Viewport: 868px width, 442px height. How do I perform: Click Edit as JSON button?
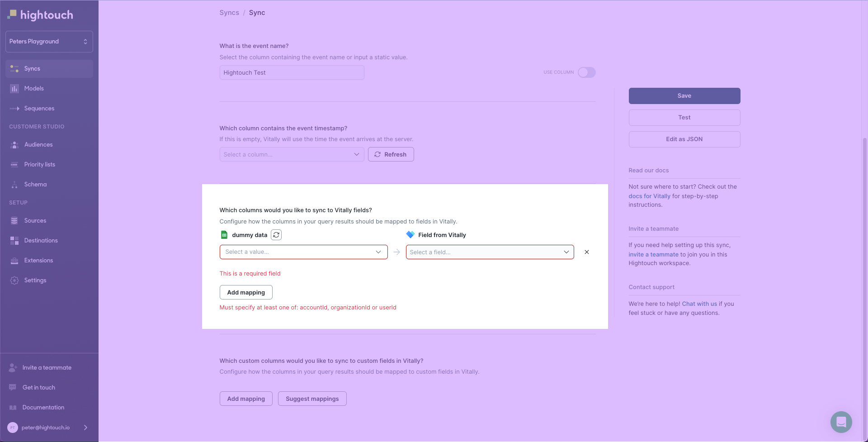coord(684,139)
